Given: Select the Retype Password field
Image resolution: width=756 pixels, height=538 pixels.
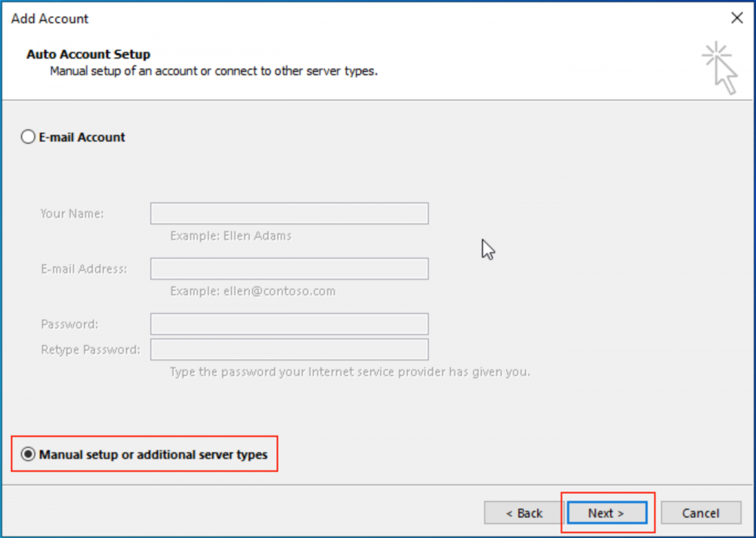Looking at the screenshot, I should coord(289,349).
